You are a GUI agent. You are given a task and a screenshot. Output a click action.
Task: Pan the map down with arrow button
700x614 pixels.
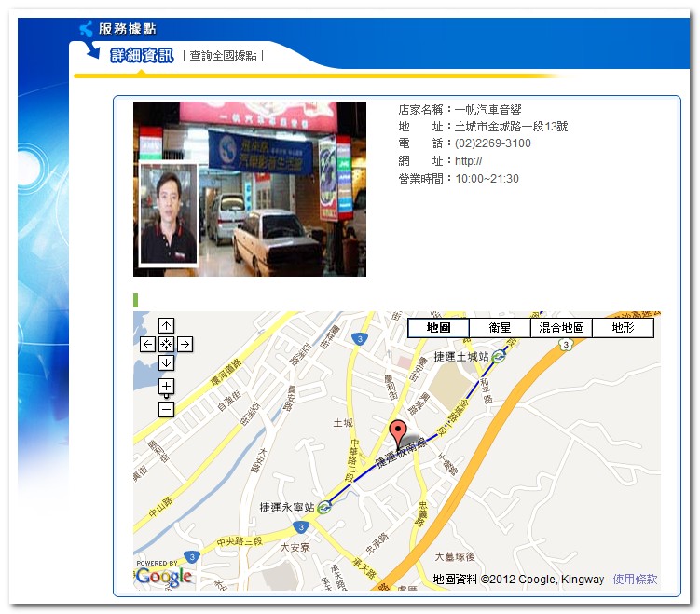click(x=166, y=363)
